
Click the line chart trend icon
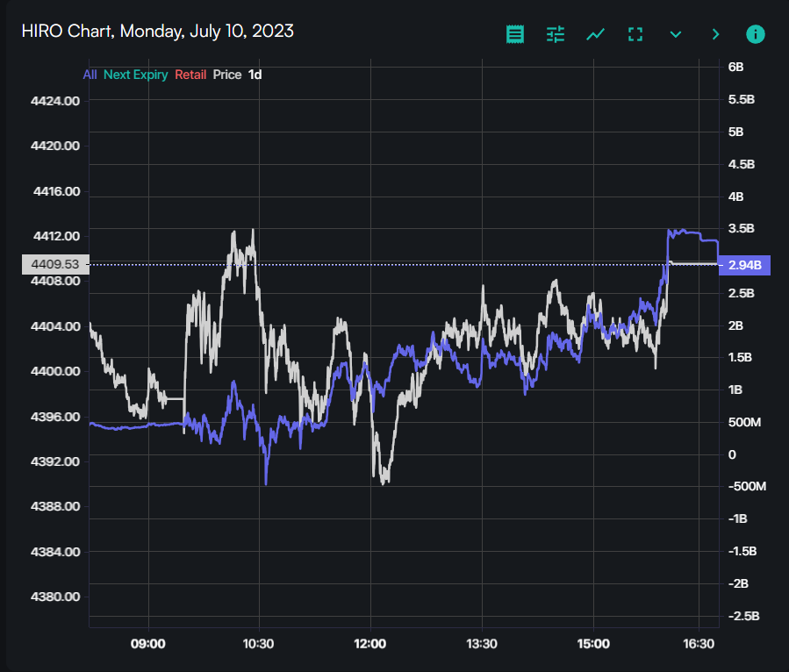click(596, 34)
